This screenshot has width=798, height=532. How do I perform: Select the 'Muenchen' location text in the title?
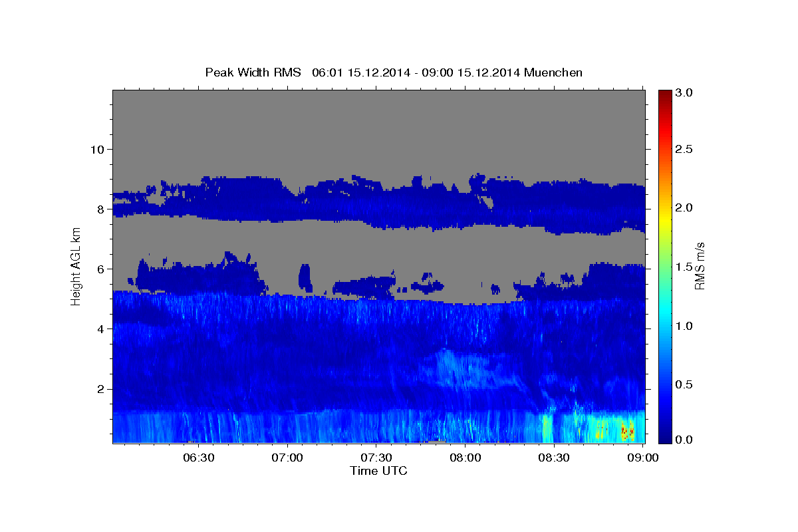[553, 72]
